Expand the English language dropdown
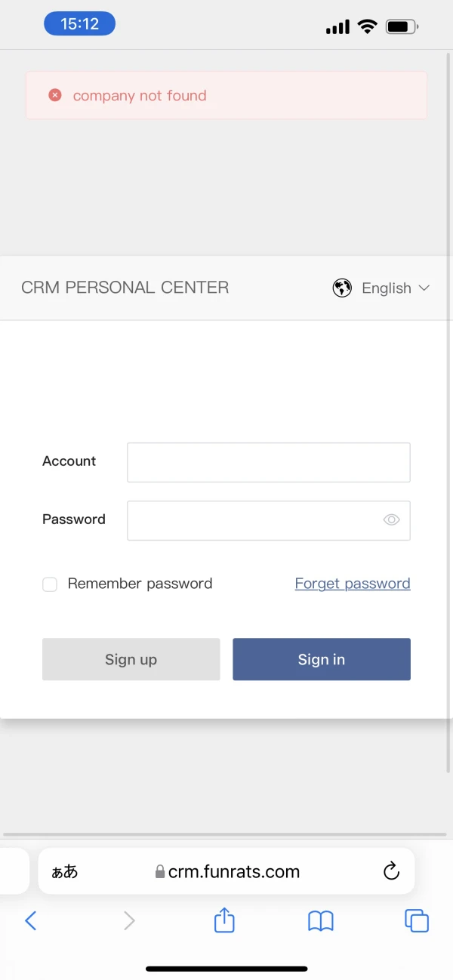The height and width of the screenshot is (980, 453). 387,288
